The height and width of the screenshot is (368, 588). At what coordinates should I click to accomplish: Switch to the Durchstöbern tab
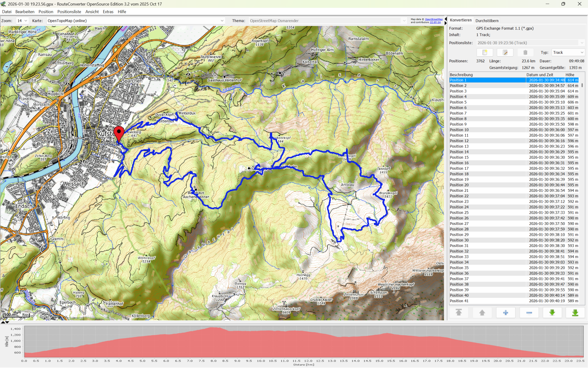487,21
